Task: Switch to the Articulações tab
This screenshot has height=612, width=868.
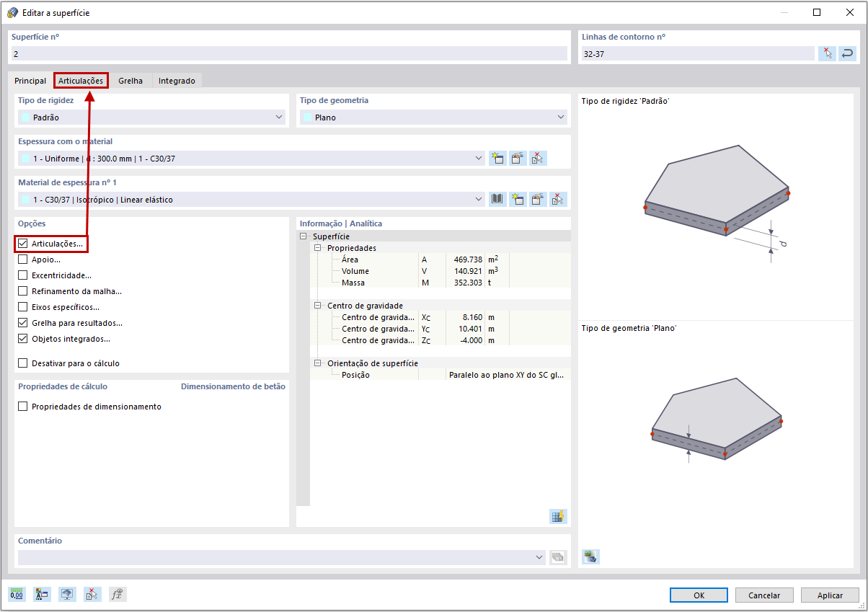Action: point(81,81)
